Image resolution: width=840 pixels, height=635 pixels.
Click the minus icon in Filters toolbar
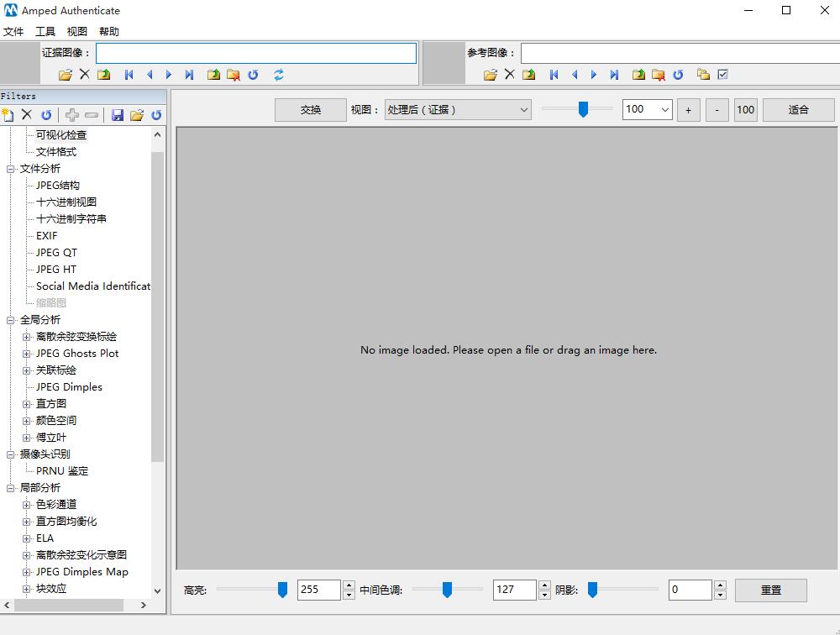point(92,115)
